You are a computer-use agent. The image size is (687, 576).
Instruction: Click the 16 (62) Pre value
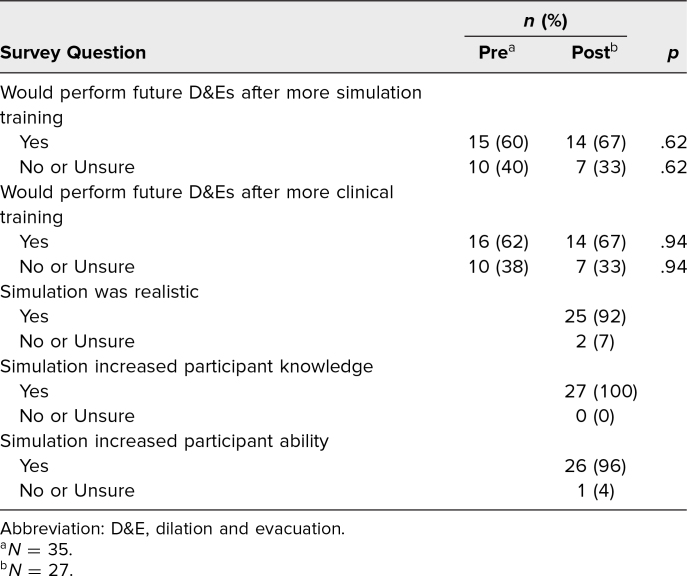499,242
